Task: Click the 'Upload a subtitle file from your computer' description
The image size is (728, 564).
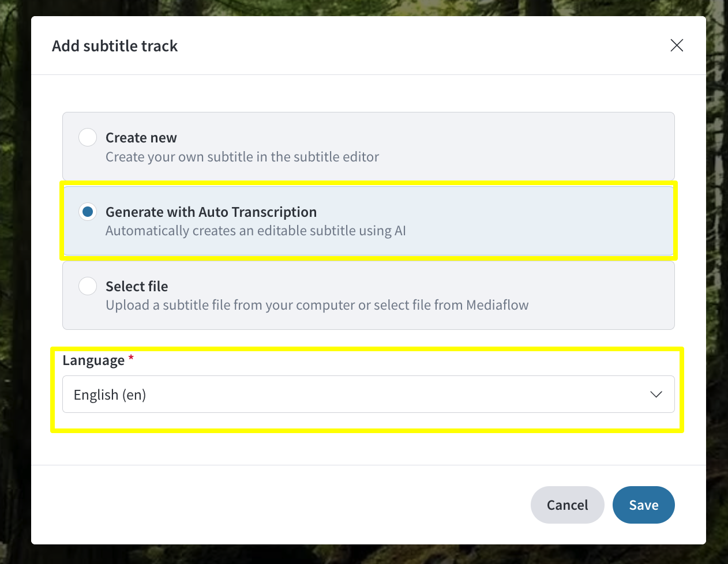Action: coord(231,305)
